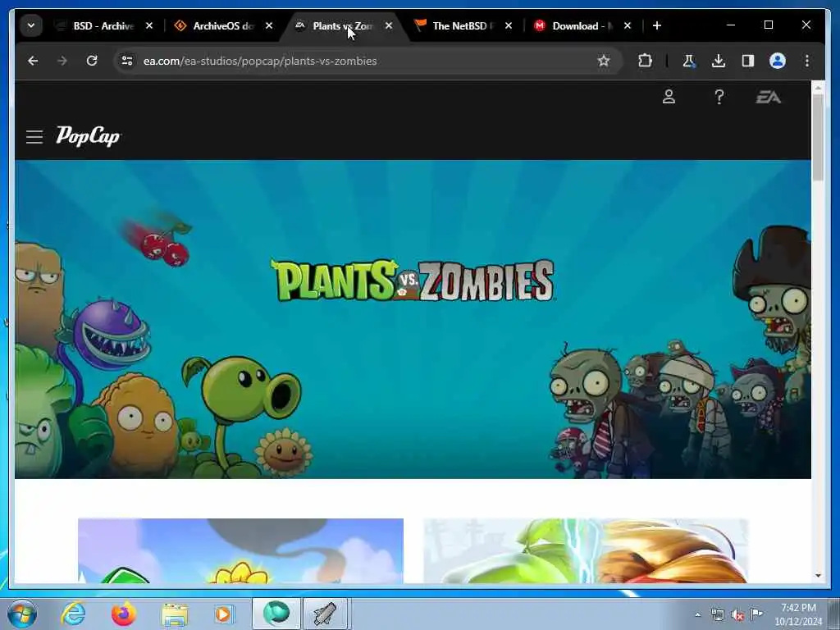840x630 pixels.
Task: Click the muted volume tray icon
Action: (x=737, y=615)
